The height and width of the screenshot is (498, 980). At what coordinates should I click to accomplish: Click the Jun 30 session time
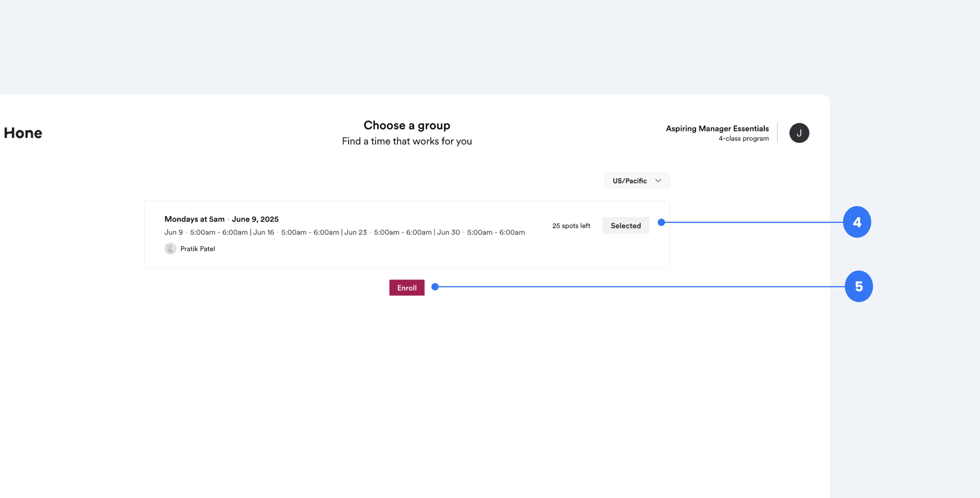tap(481, 232)
